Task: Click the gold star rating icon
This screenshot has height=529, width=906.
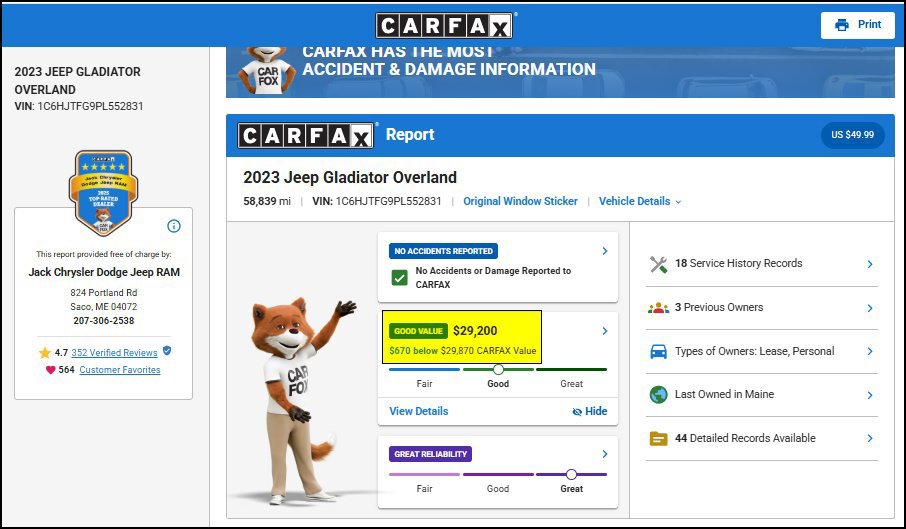Action: click(44, 353)
